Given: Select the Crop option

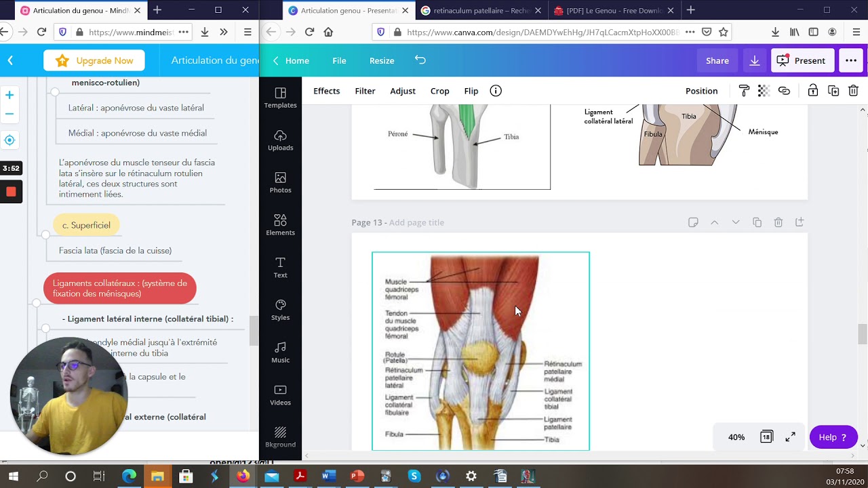Looking at the screenshot, I should point(439,91).
